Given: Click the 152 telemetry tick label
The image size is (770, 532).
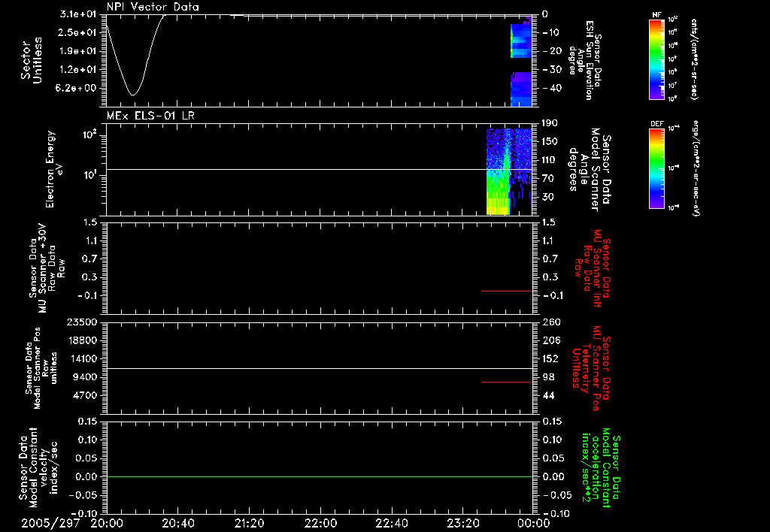Looking at the screenshot, I should 551,359.
